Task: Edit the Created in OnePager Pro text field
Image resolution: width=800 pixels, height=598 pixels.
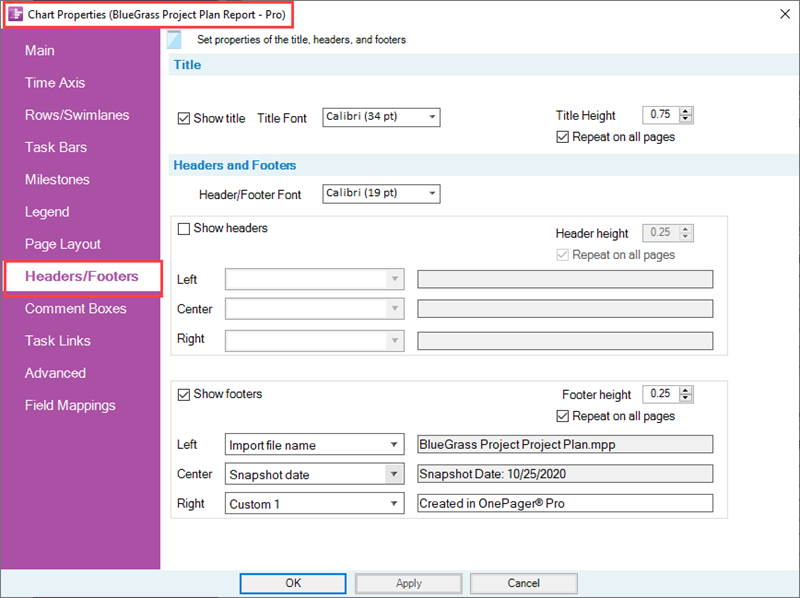Action: point(565,503)
